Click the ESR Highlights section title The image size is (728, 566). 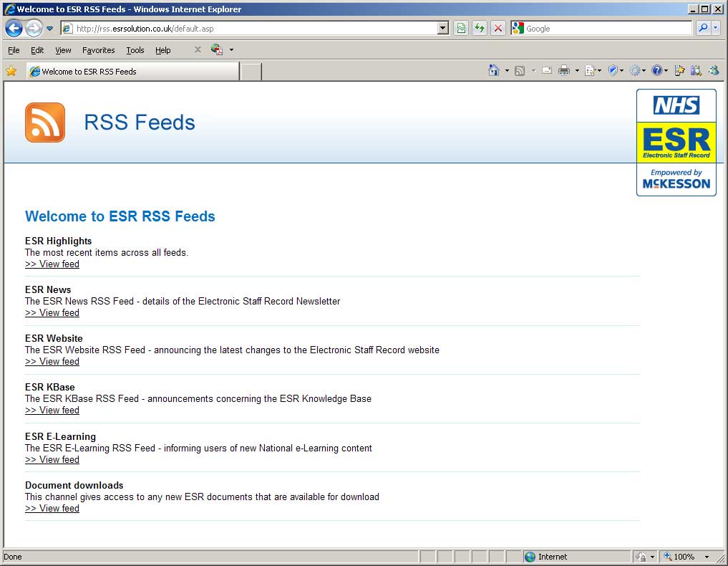pyautogui.click(x=59, y=241)
